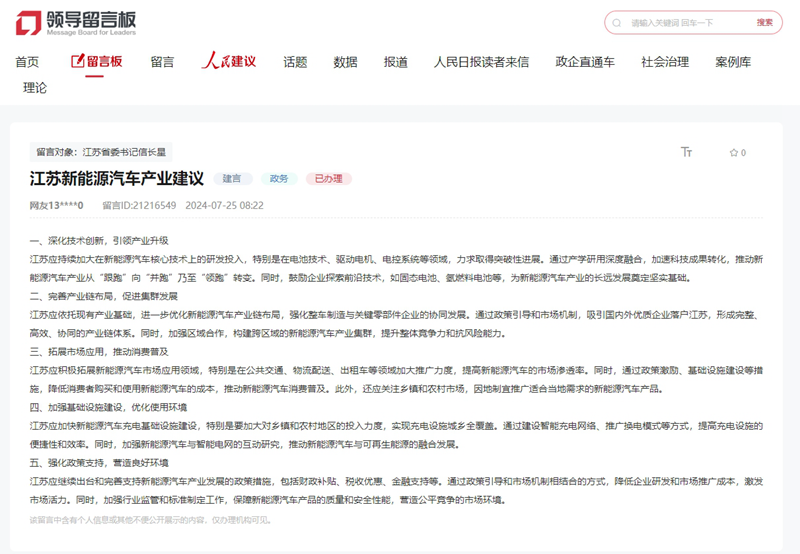Open 人民日报读者来信 nav item
This screenshot has height=554, width=800.
481,62
